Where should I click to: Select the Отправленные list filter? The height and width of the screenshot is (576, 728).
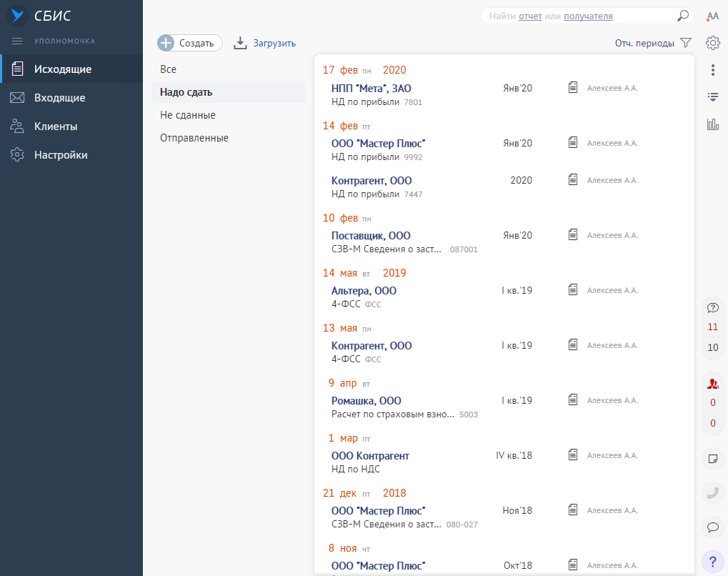pyautogui.click(x=194, y=138)
